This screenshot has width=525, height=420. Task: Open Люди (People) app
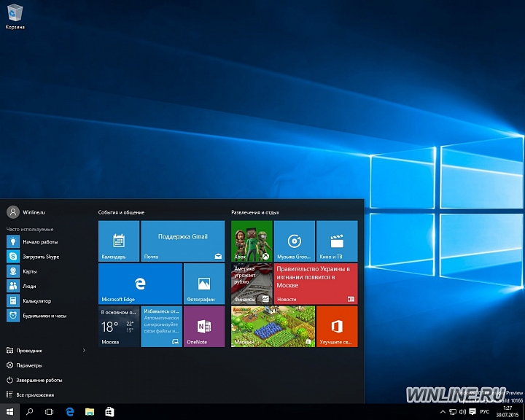coord(47,286)
